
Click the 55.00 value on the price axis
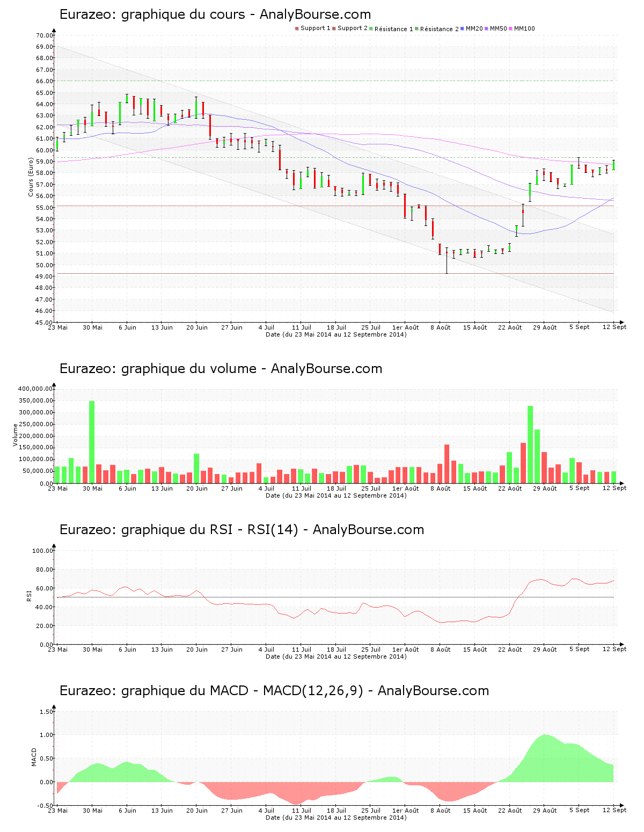(x=45, y=208)
